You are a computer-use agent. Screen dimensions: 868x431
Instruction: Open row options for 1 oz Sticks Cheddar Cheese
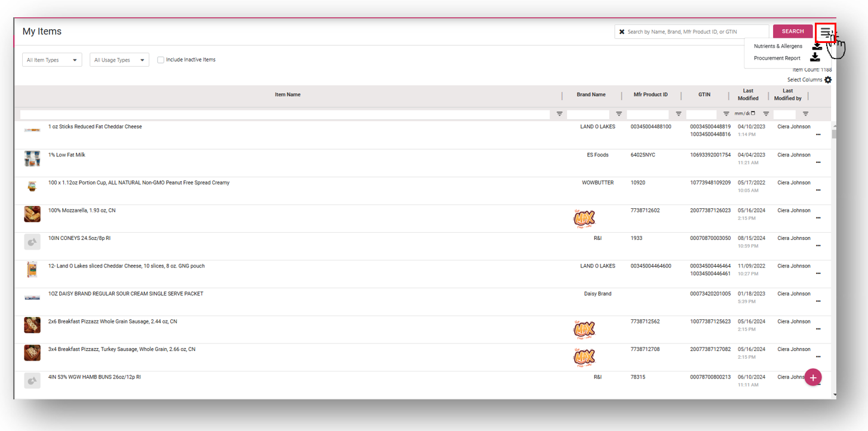[x=818, y=134]
